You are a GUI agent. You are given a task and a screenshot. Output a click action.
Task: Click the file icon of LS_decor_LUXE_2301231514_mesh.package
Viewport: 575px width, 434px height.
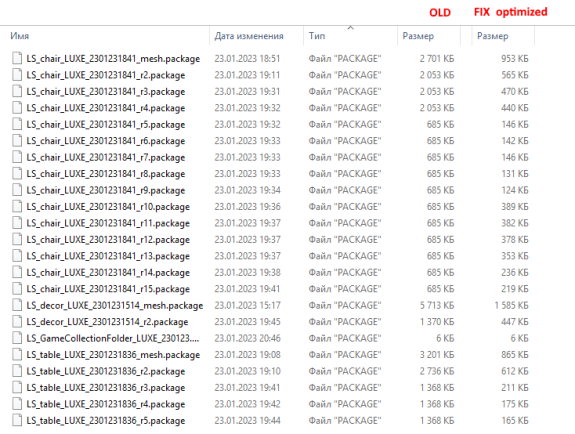[17, 305]
